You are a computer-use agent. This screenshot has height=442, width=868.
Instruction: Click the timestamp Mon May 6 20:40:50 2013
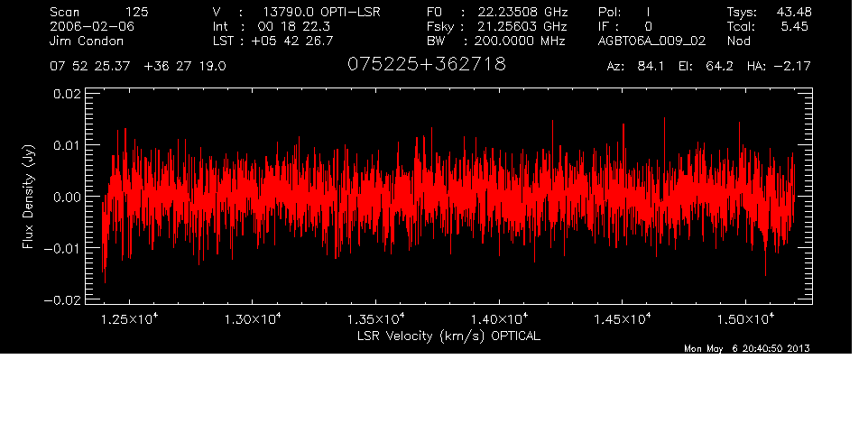pyautogui.click(x=747, y=348)
